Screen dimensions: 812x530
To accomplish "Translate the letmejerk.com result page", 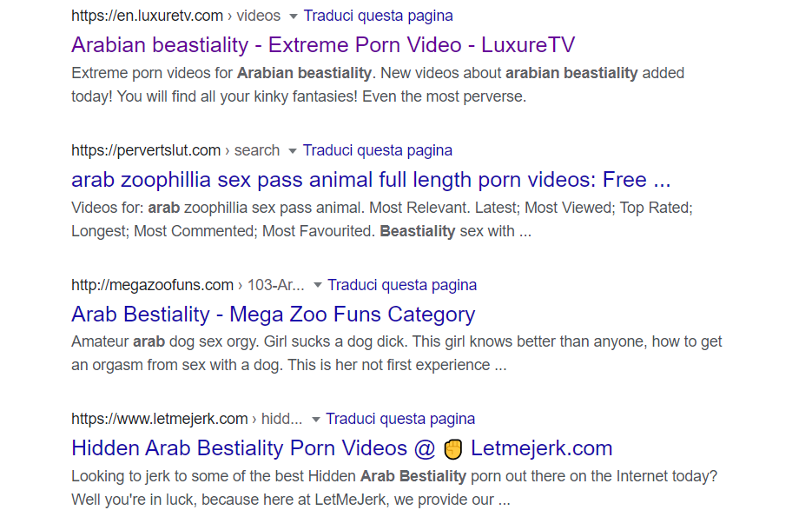I will (x=400, y=419).
